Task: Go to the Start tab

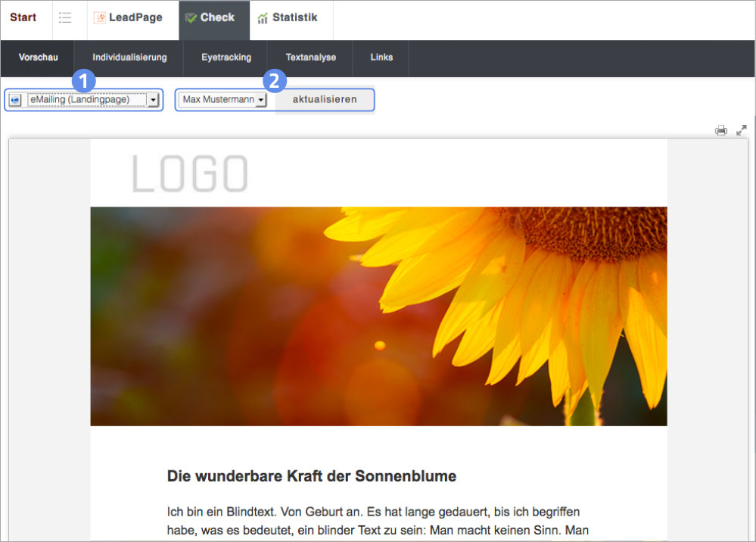Action: coord(23,18)
